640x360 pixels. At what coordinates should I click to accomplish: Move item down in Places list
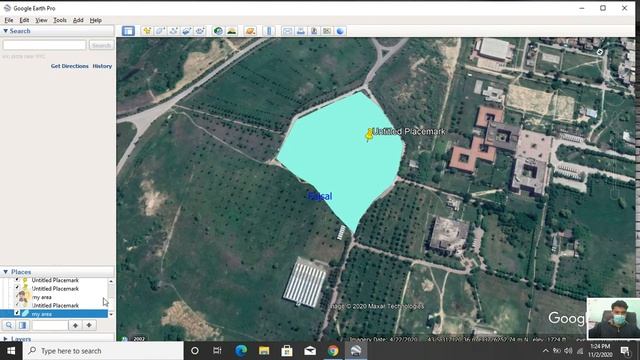pyautogui.click(x=89, y=325)
